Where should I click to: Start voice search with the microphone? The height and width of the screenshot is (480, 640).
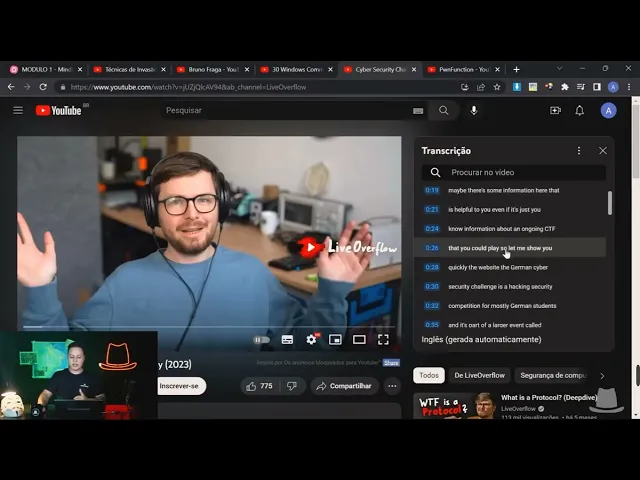point(473,111)
